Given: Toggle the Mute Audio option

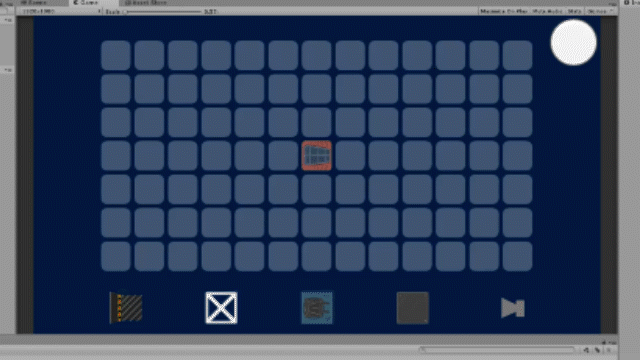Looking at the screenshot, I should click(x=547, y=11).
